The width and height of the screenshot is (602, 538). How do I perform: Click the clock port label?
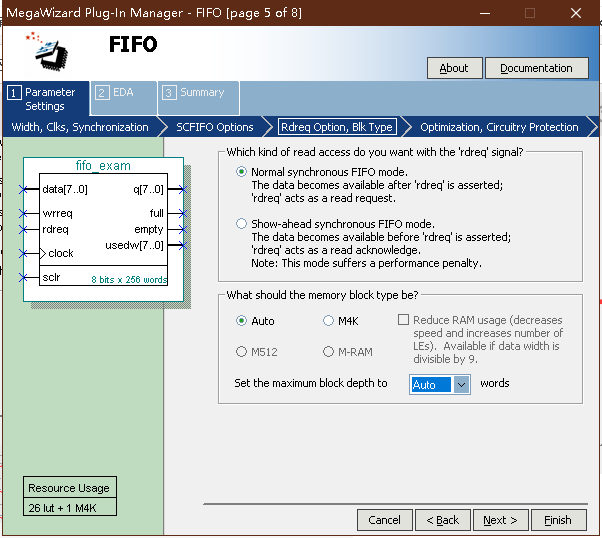point(61,253)
